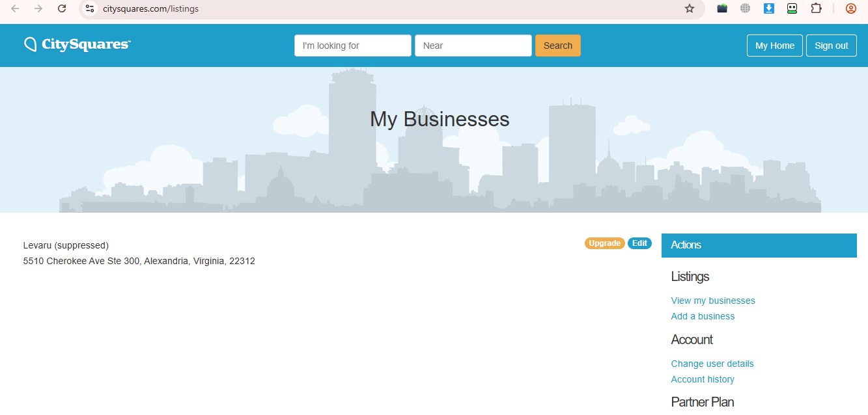Open the browser profile avatar icon
868x415 pixels.
[x=851, y=8]
